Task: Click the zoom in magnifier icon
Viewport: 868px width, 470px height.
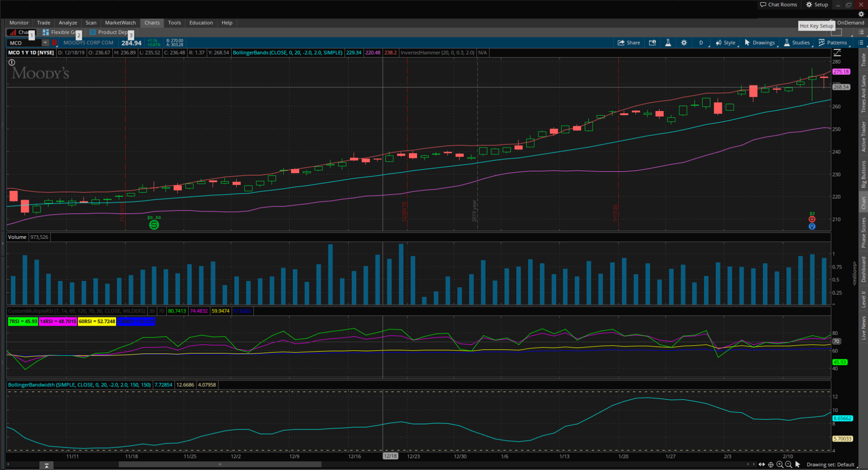Action: pyautogui.click(x=780, y=465)
